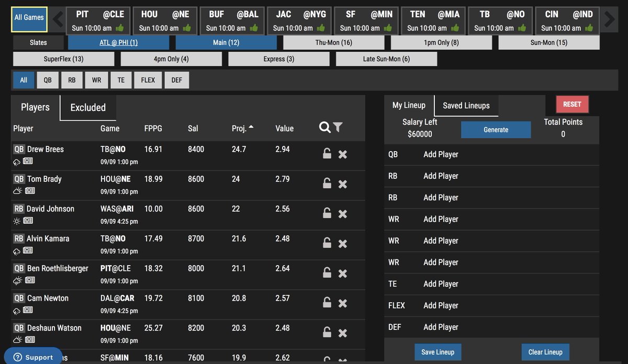Lock Deshaun Watson in the player list
The width and height of the screenshot is (628, 364).
327,332
